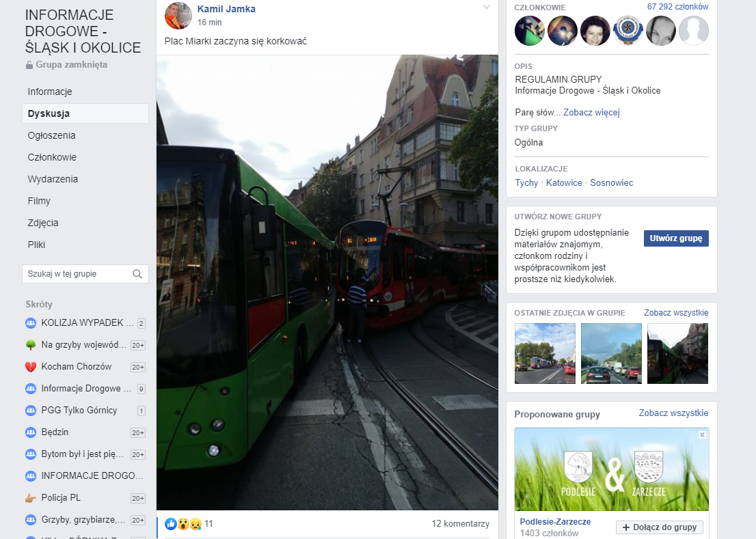Open the '12 komentarzy' link

pos(461,523)
